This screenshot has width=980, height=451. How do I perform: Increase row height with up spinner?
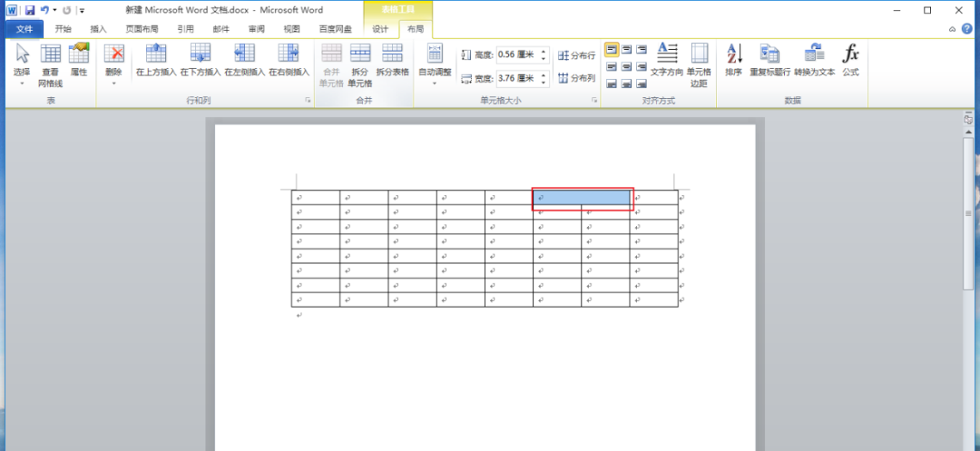tap(544, 52)
